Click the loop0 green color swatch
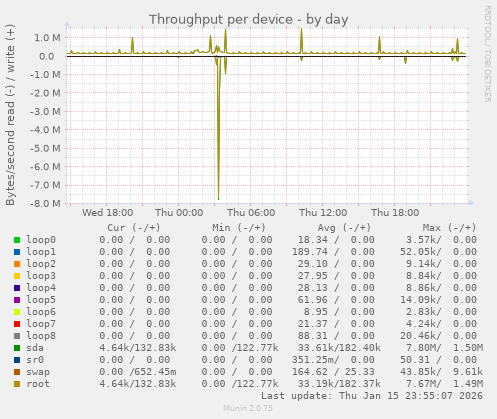This screenshot has width=497, height=419. click(x=17, y=240)
